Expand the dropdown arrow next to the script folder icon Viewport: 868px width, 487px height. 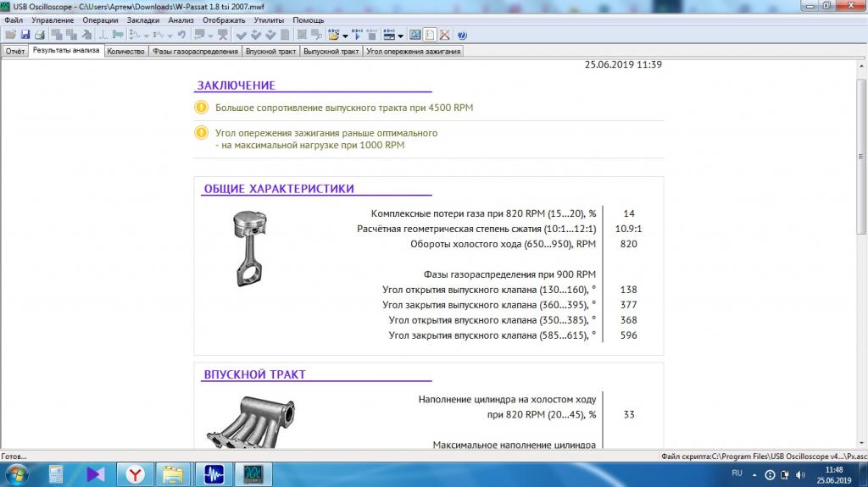(345, 36)
